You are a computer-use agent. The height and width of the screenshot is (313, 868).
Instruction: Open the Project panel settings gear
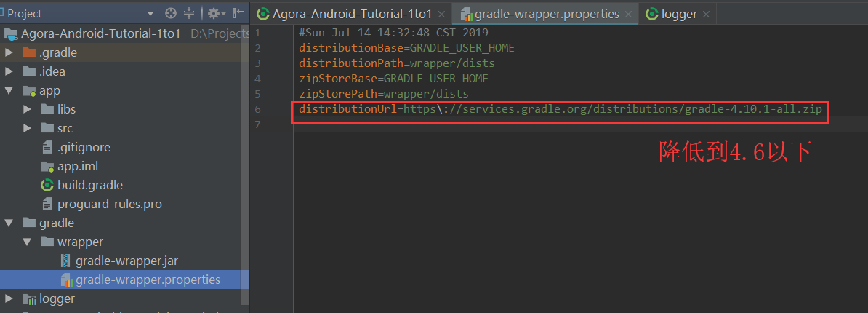coord(214,13)
